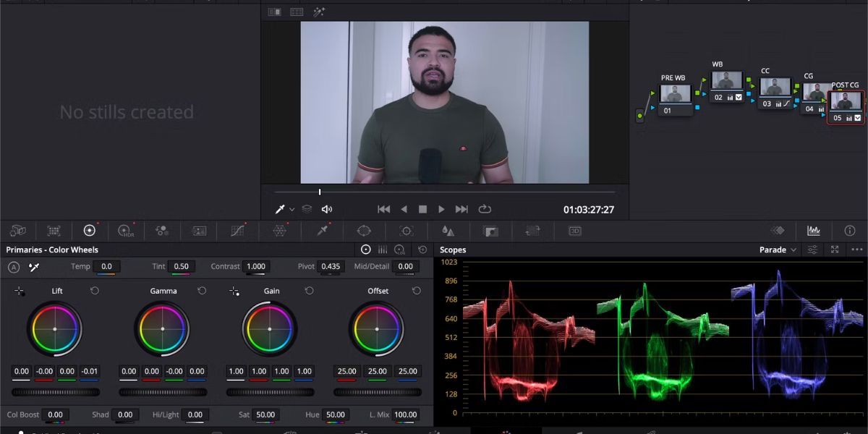Open the Color Wheels palette
Image resolution: width=868 pixels, height=434 pixels.
point(90,231)
